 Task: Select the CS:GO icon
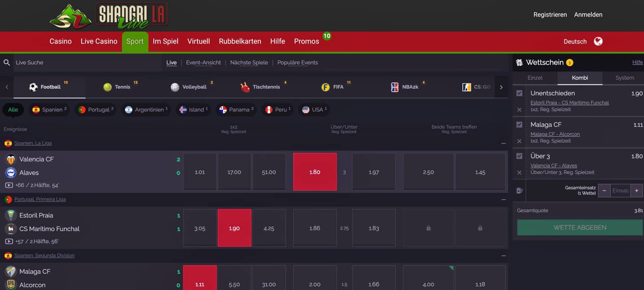point(466,87)
